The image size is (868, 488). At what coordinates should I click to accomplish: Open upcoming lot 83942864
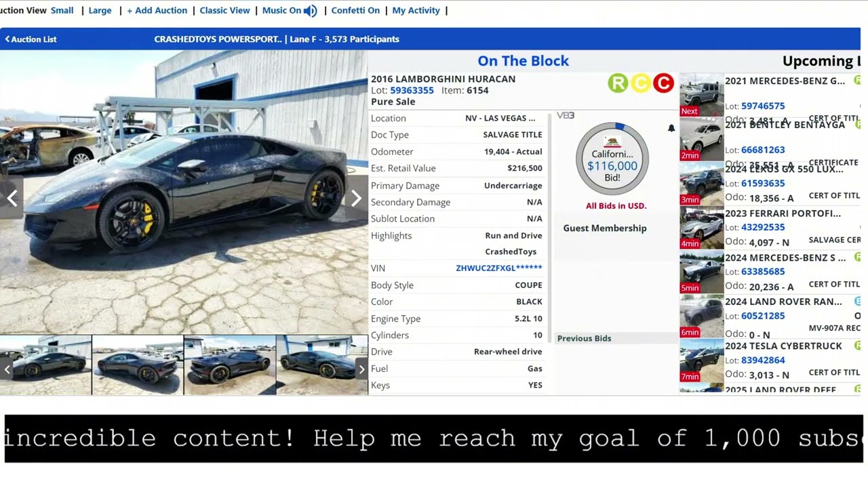tap(763, 361)
